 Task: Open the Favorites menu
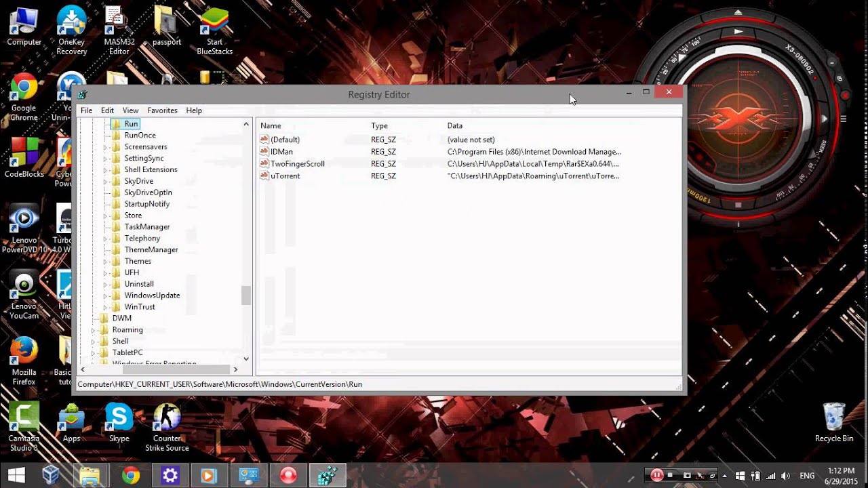(x=162, y=110)
